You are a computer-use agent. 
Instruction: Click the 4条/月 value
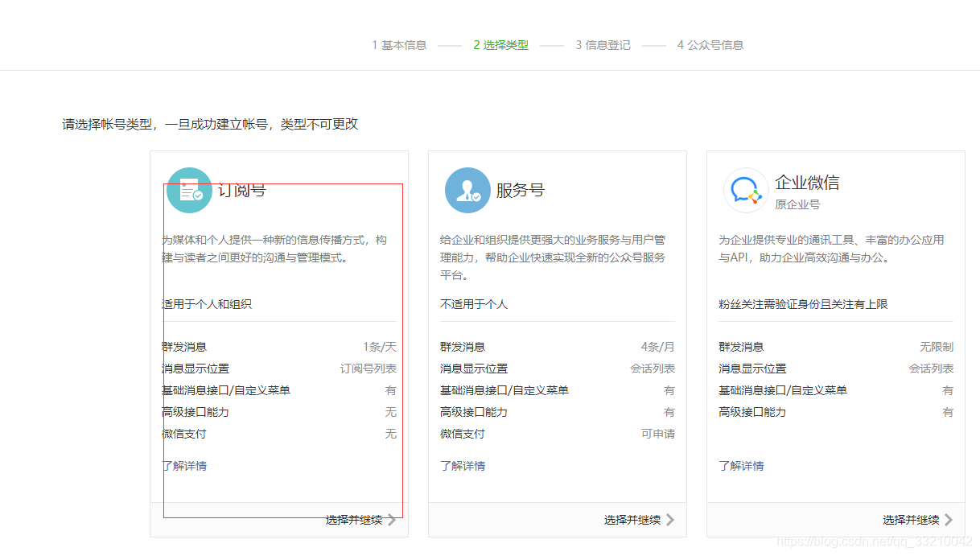click(x=658, y=347)
